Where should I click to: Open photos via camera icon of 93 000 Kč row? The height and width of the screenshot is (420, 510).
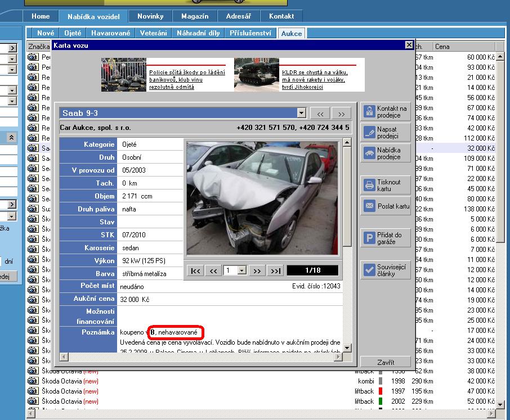click(33, 67)
